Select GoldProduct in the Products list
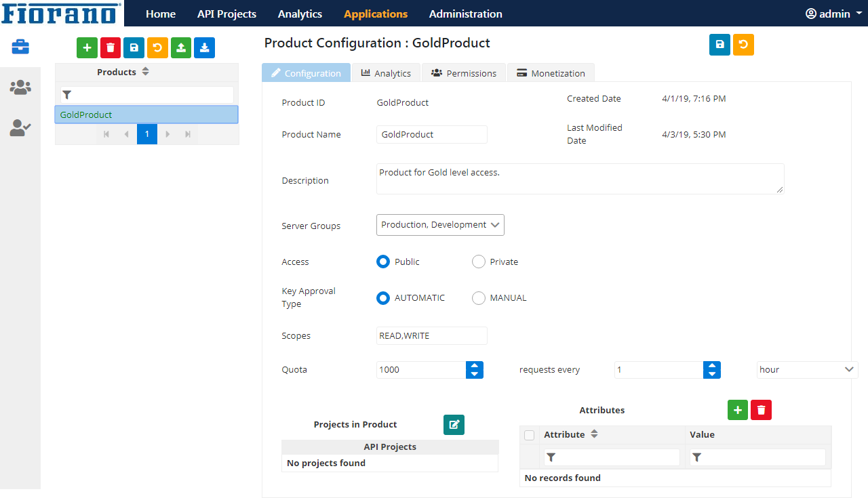This screenshot has width=868, height=498. pos(146,115)
